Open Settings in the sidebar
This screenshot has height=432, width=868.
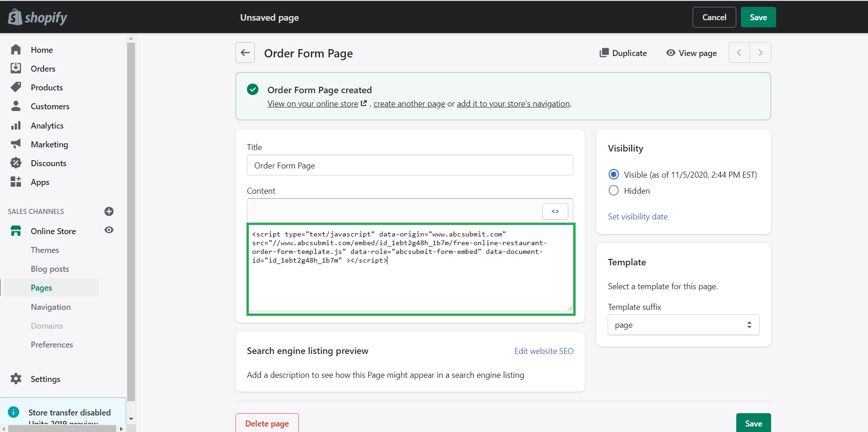point(45,379)
